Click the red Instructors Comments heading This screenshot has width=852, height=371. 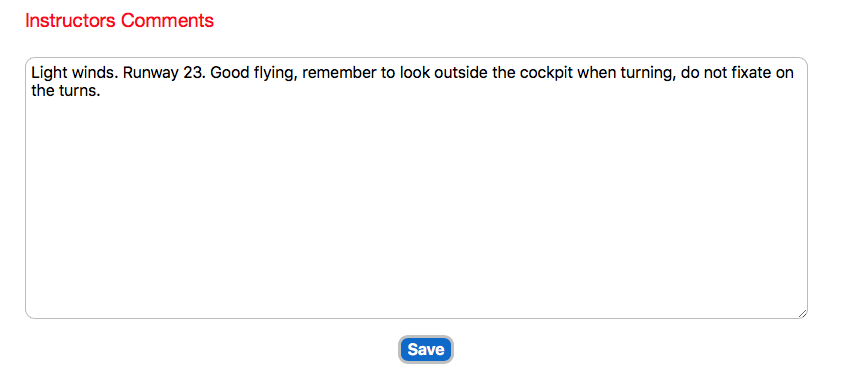120,21
